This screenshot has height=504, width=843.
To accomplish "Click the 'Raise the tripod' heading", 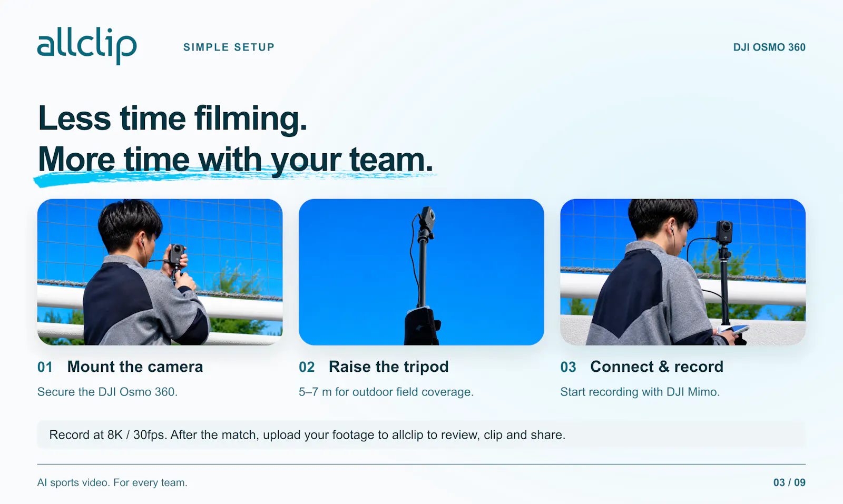I will [x=389, y=367].
